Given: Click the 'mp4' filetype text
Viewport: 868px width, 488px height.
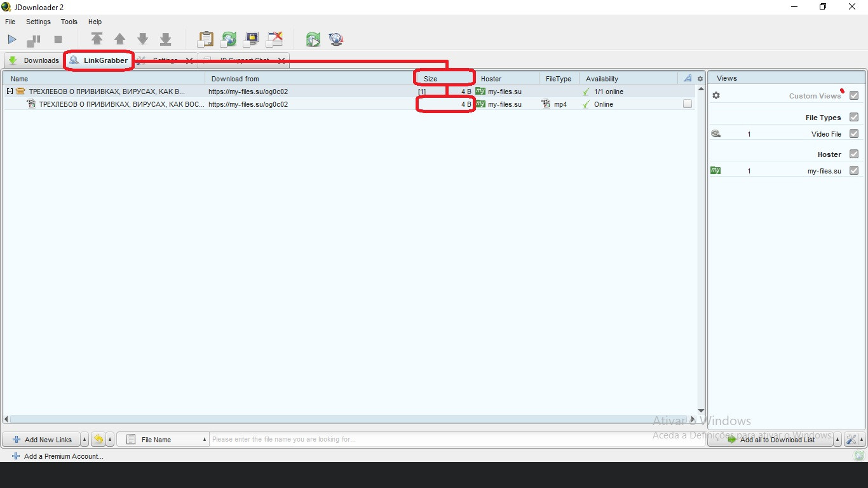Looking at the screenshot, I should pyautogui.click(x=560, y=104).
